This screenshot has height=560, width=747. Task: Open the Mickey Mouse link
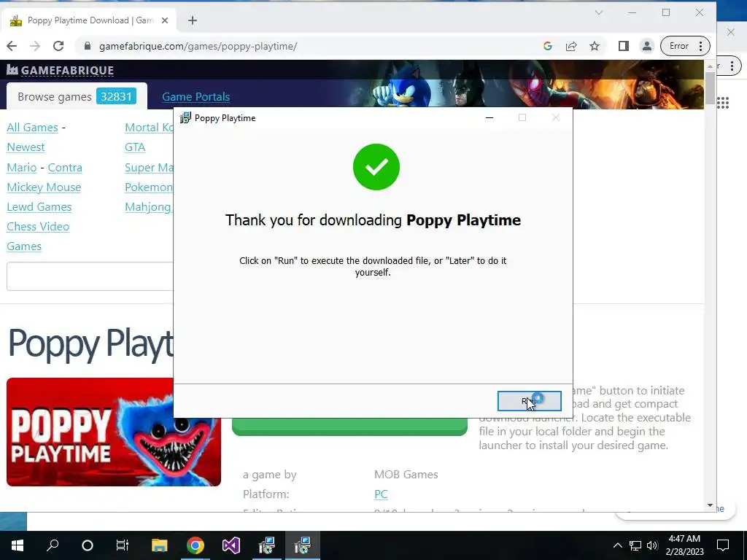(44, 187)
